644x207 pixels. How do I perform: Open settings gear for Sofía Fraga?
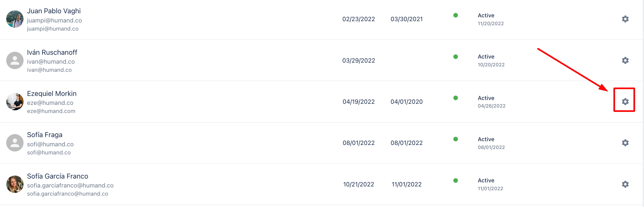pyautogui.click(x=625, y=143)
